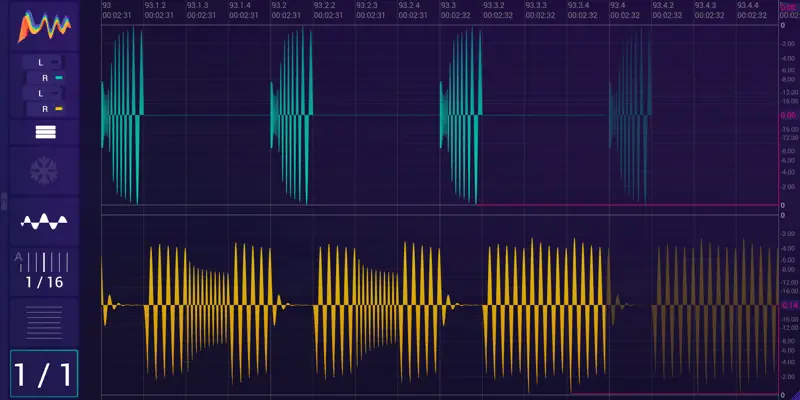800x400 pixels.
Task: Click the yellow color swatch beside R
Action: (x=59, y=107)
